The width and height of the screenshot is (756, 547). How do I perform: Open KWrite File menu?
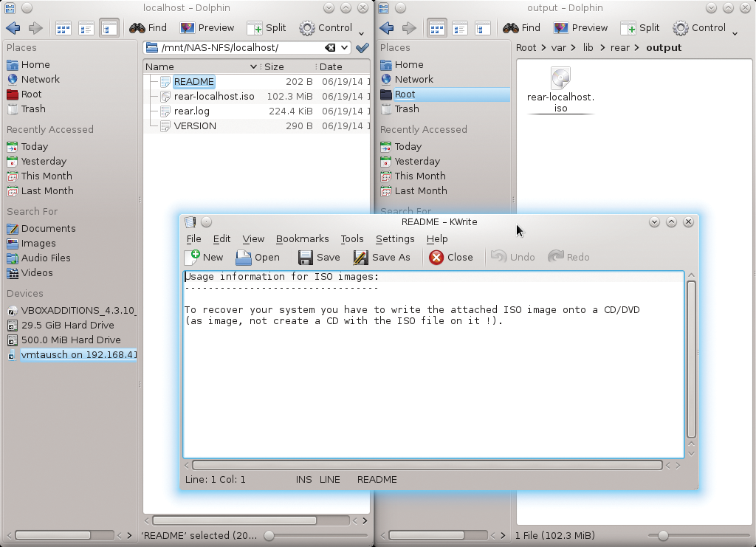(x=194, y=239)
